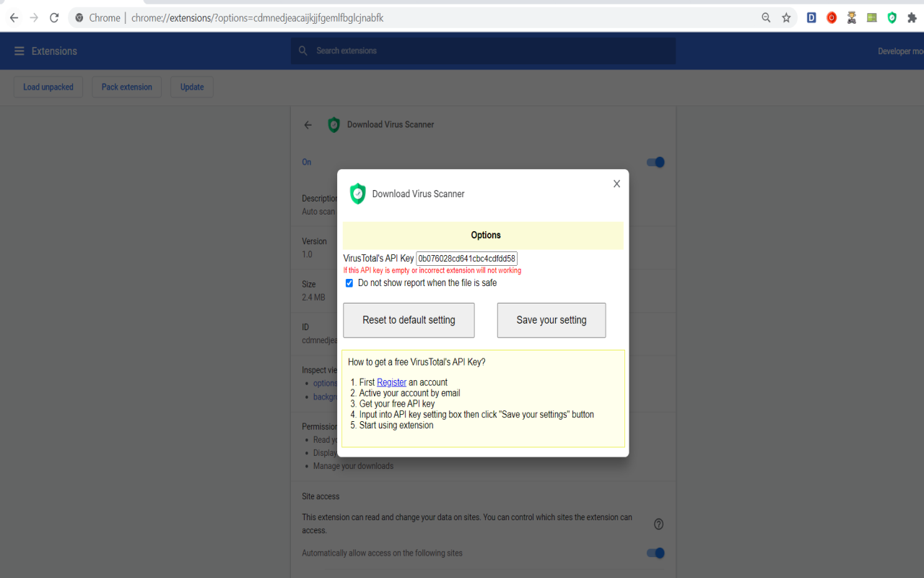Image resolution: width=924 pixels, height=578 pixels.
Task: Click the Active your account by email step
Action: click(409, 393)
